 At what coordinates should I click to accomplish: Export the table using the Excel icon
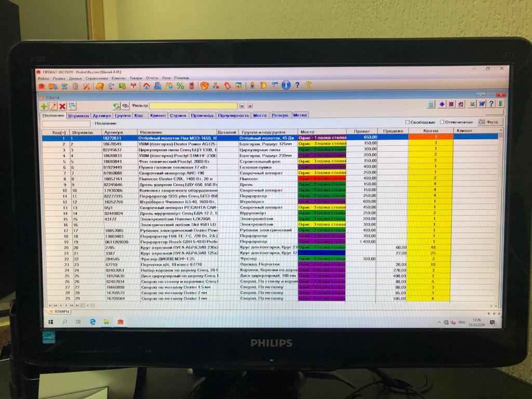coord(472,104)
